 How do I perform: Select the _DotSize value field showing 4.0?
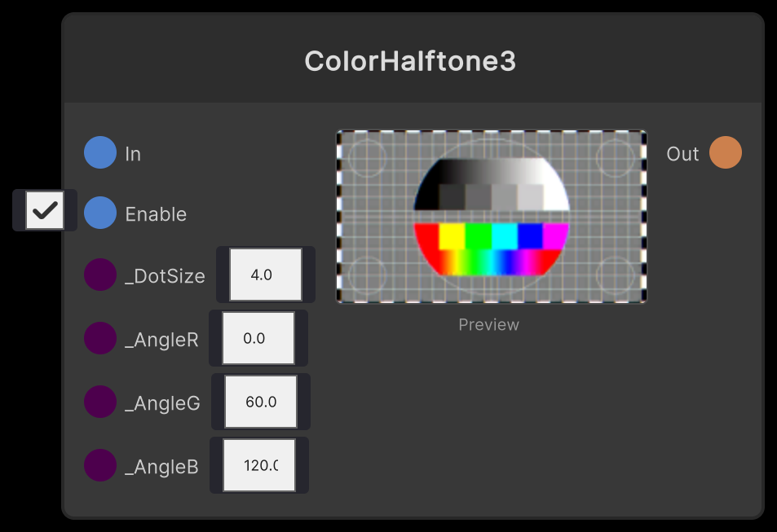pyautogui.click(x=265, y=275)
